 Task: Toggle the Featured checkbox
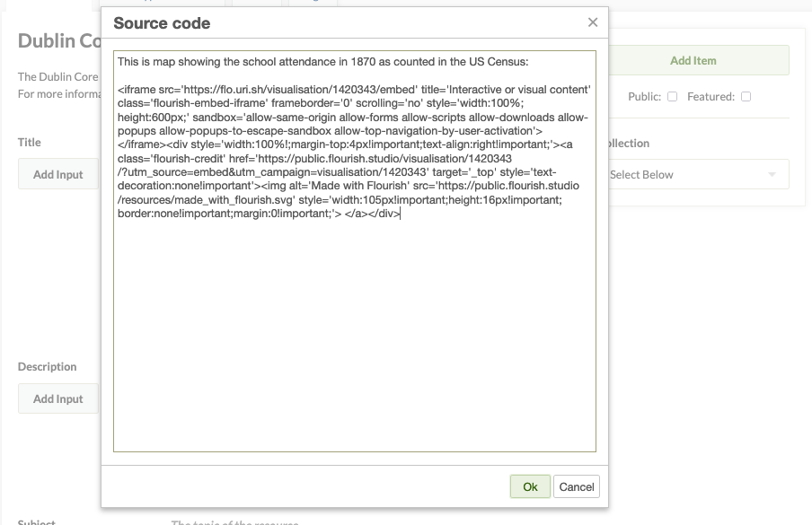(746, 97)
